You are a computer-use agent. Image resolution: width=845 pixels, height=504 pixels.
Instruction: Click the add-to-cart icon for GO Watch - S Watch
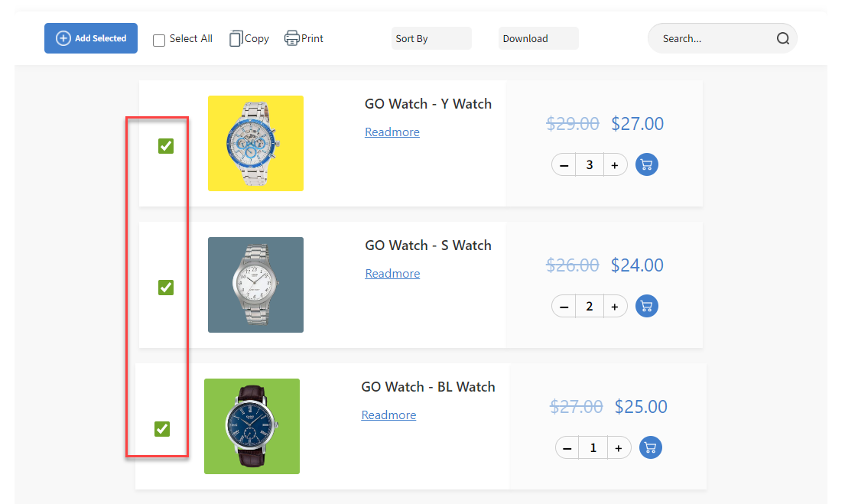point(646,306)
